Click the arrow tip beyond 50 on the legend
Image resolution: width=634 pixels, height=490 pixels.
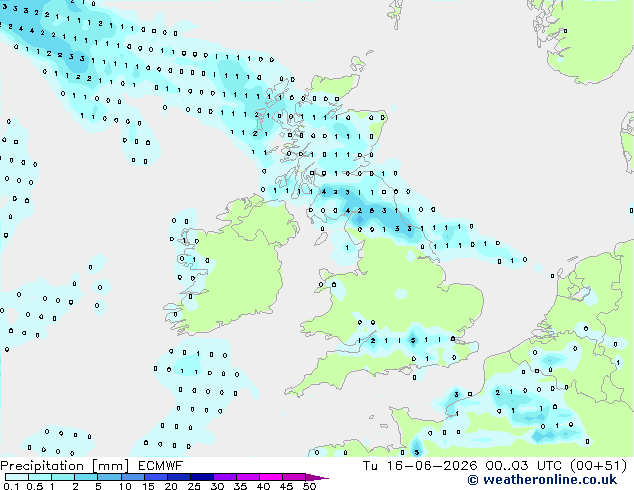click(x=317, y=477)
